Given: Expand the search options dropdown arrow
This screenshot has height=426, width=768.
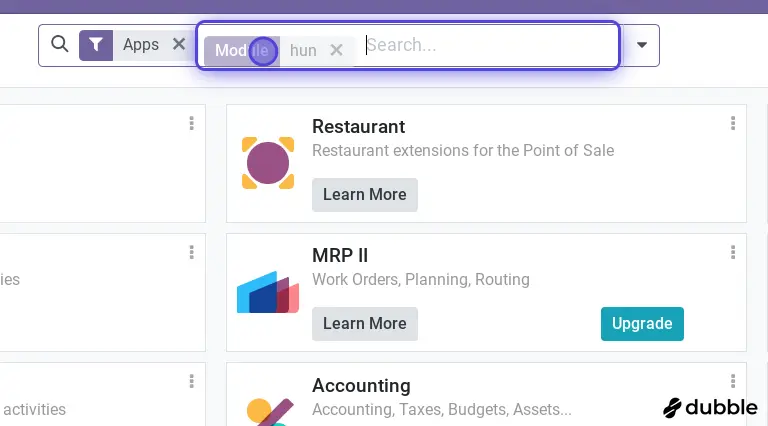Looking at the screenshot, I should click(641, 45).
